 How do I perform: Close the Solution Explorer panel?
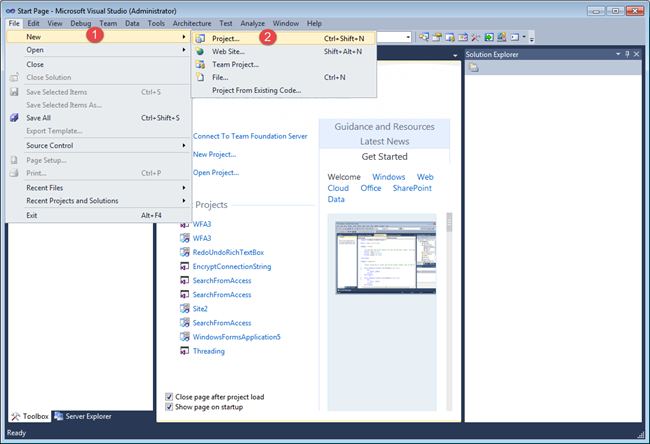(637, 54)
